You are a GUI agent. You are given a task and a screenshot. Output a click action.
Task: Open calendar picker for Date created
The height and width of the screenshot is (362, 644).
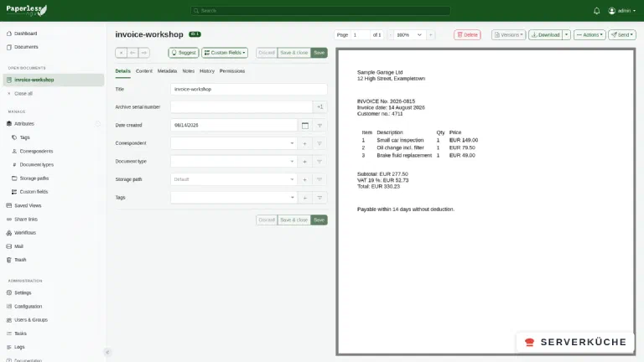(x=304, y=125)
